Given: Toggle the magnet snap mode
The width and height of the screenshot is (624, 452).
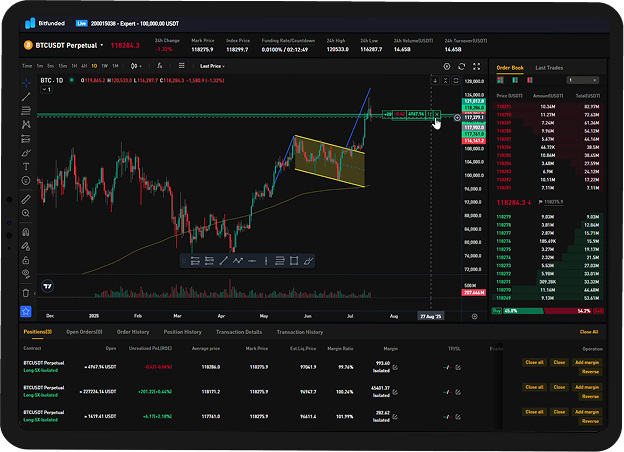Looking at the screenshot, I should point(26,231).
